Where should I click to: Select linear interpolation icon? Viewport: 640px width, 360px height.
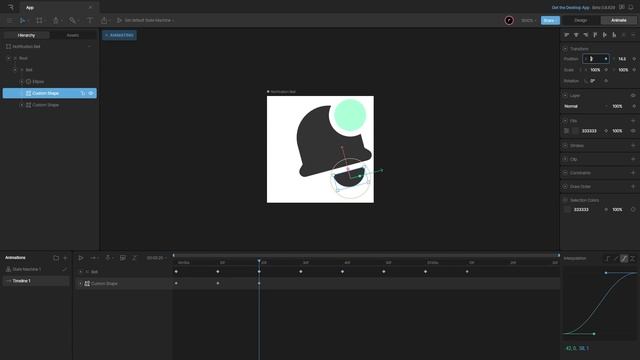coord(616,259)
